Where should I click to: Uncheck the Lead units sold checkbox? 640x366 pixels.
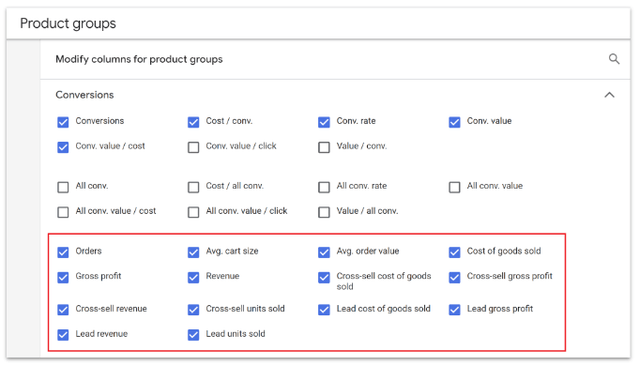(x=193, y=335)
